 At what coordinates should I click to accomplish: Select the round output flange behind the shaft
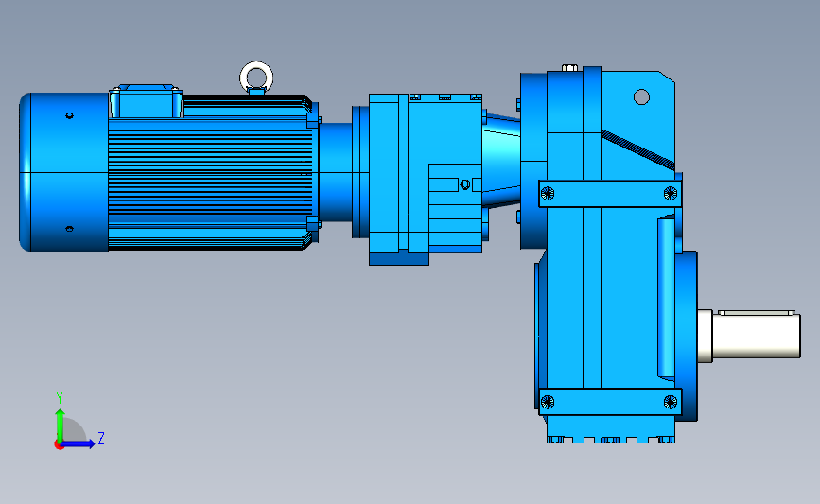686,336
